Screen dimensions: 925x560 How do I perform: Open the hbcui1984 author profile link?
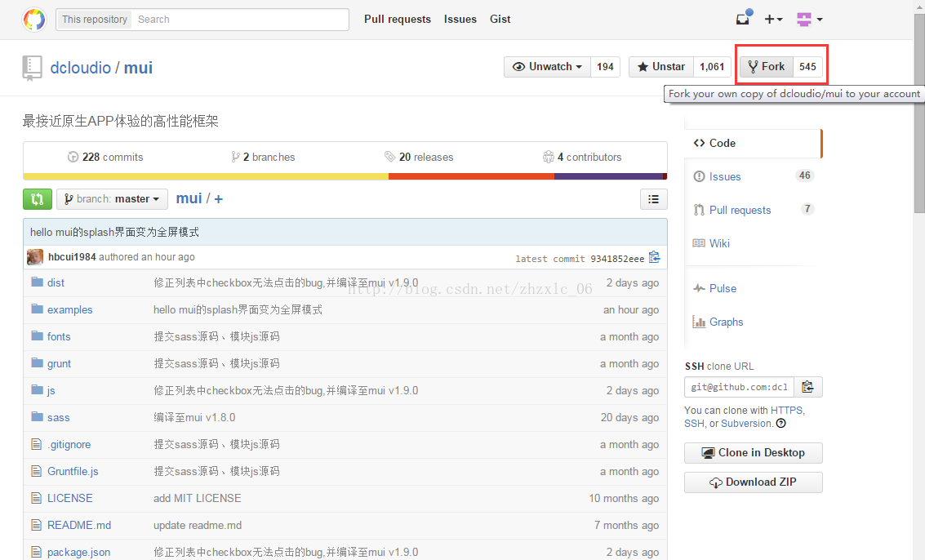click(72, 257)
